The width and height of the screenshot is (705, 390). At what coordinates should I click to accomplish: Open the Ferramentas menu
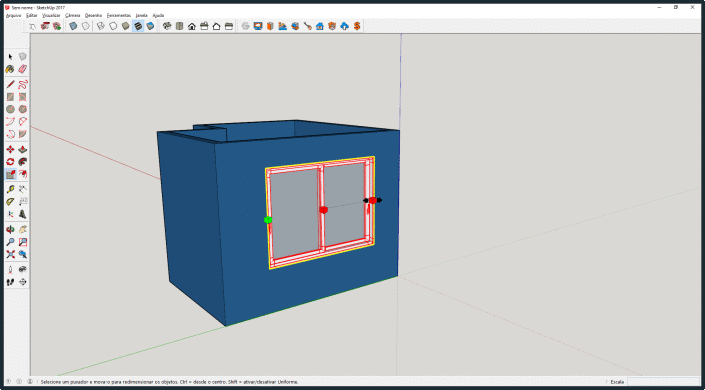click(119, 15)
